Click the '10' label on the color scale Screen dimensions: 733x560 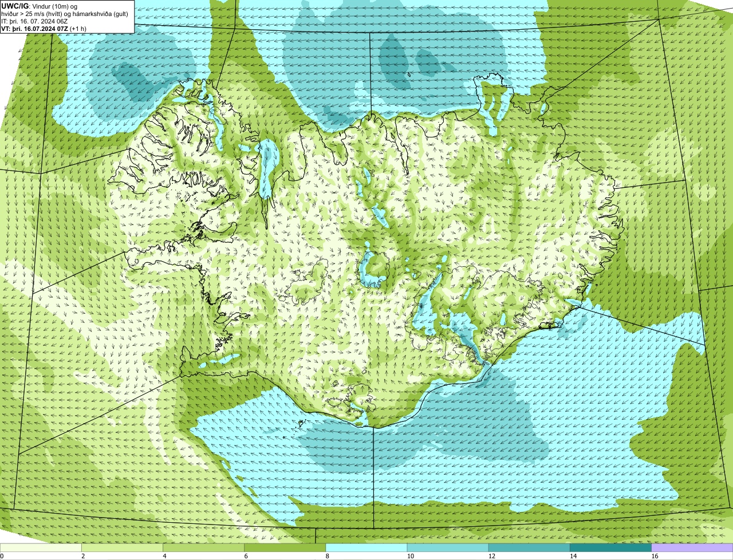pyautogui.click(x=410, y=556)
